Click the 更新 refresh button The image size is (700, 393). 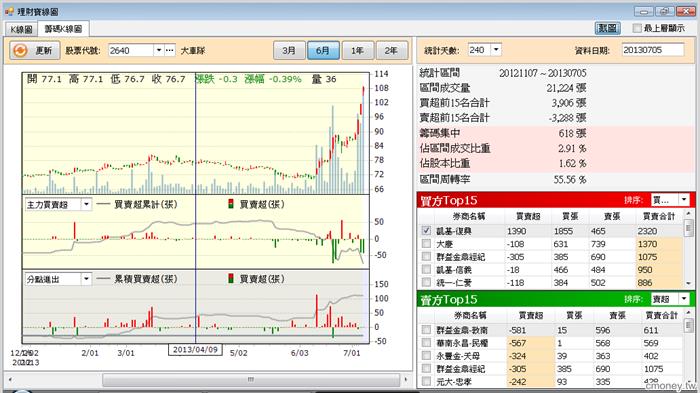[34, 50]
